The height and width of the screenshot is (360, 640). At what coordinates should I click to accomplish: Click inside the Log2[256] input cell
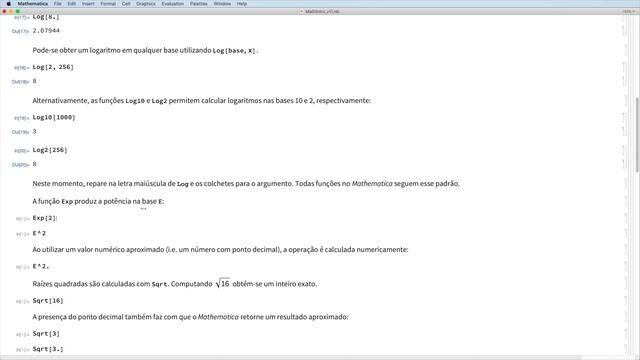click(x=50, y=150)
